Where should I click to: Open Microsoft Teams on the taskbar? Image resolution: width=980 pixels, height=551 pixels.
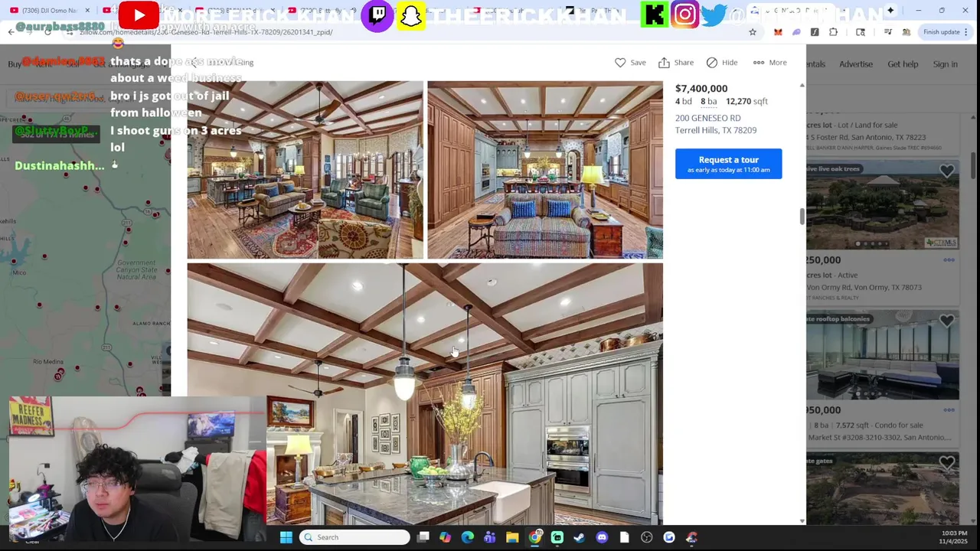490,537
